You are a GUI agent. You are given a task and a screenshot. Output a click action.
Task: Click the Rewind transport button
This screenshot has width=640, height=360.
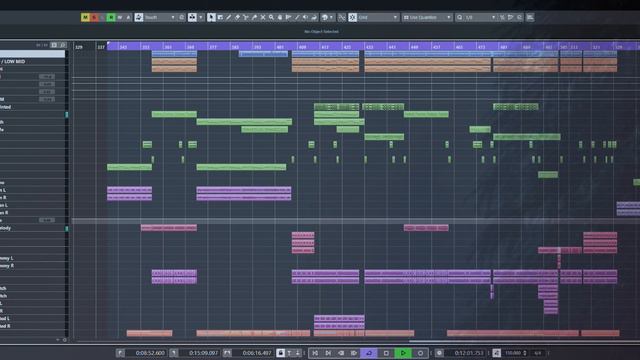tap(341, 353)
